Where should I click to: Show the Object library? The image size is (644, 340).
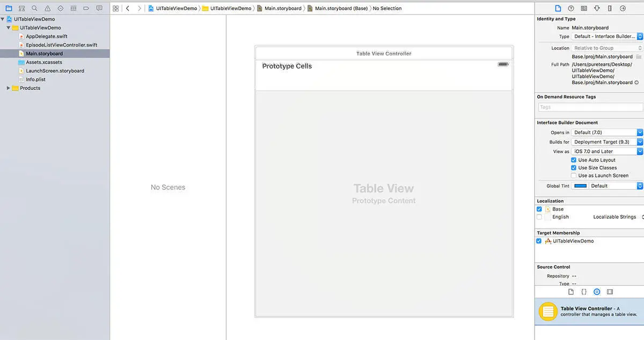597,292
